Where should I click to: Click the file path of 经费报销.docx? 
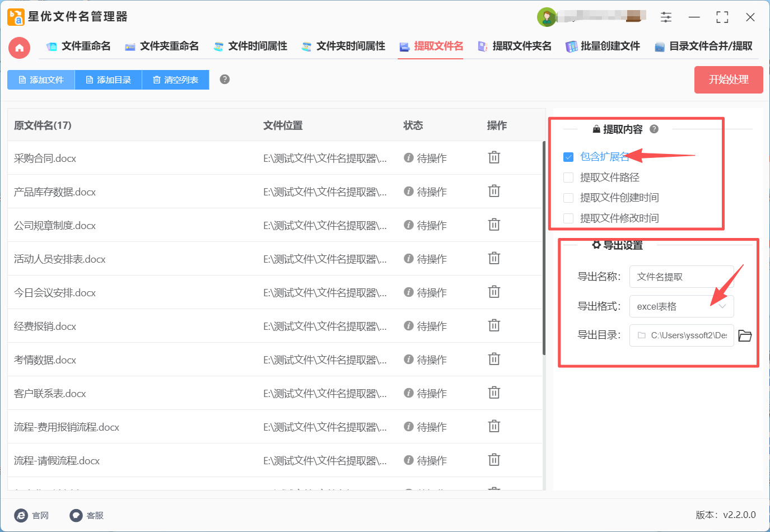(x=325, y=326)
